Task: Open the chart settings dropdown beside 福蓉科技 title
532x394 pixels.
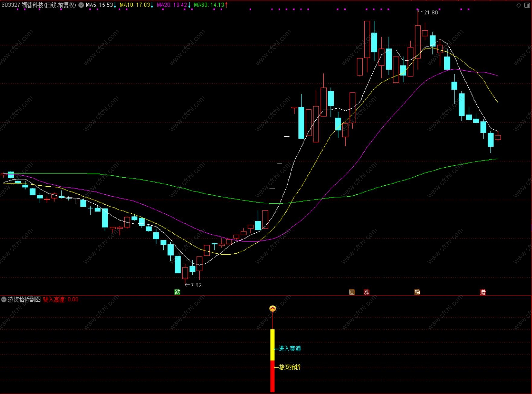Action: click(81, 5)
